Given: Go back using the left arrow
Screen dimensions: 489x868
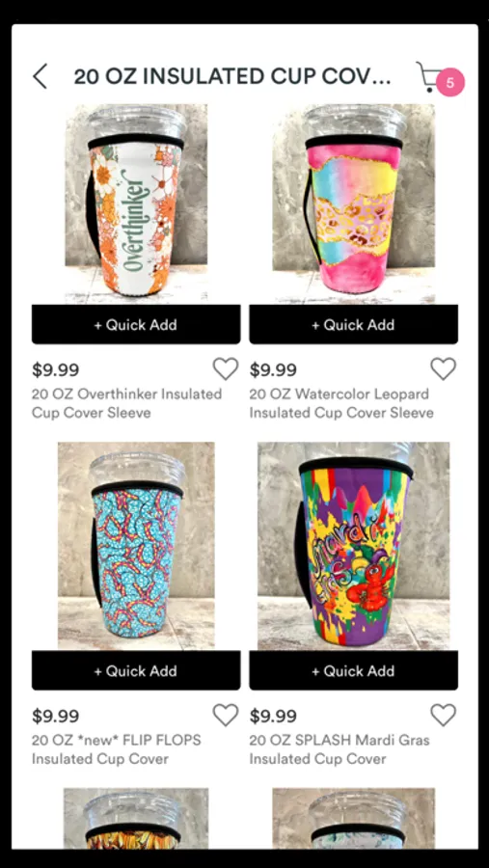Looking at the screenshot, I should coord(40,76).
